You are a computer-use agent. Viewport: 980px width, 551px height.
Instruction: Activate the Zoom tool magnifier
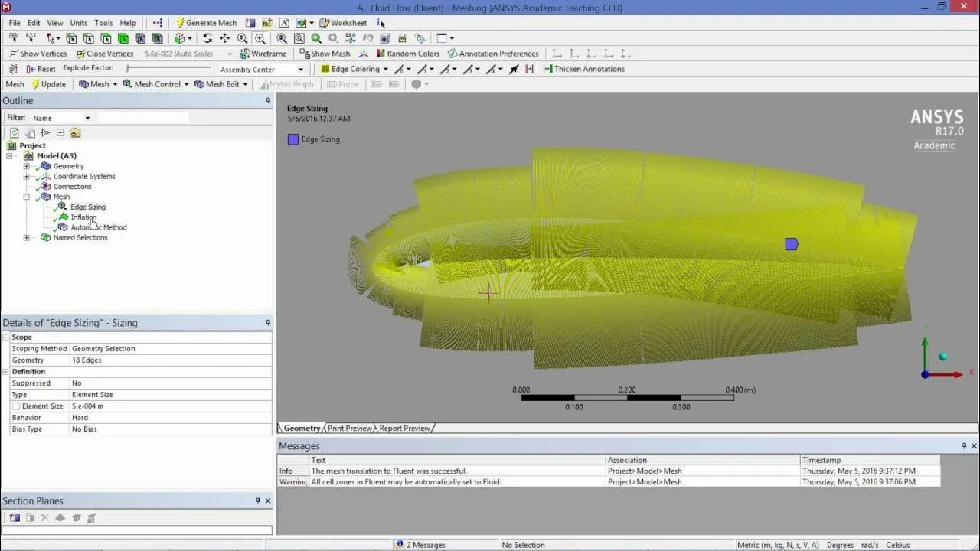pos(242,38)
